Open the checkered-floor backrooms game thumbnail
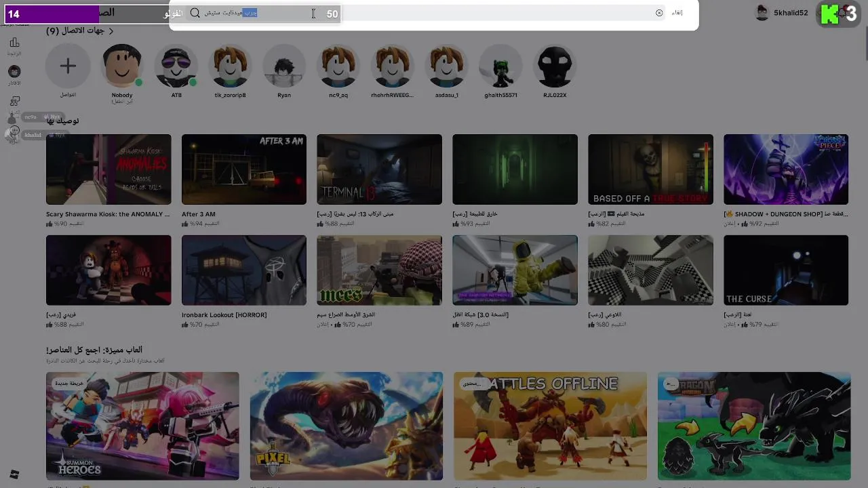 coord(650,270)
